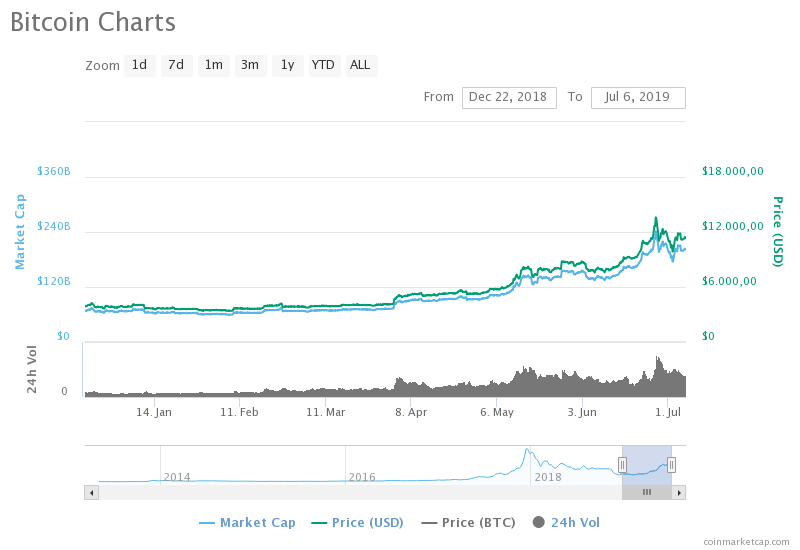Set zoom to 1d
The image size is (800, 550).
click(140, 65)
